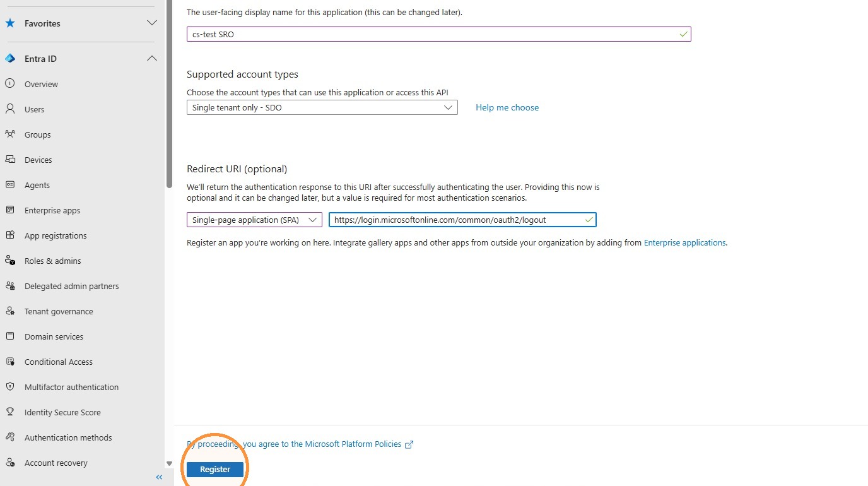The width and height of the screenshot is (868, 486).
Task: Click the Roles & admins icon
Action: click(10, 261)
